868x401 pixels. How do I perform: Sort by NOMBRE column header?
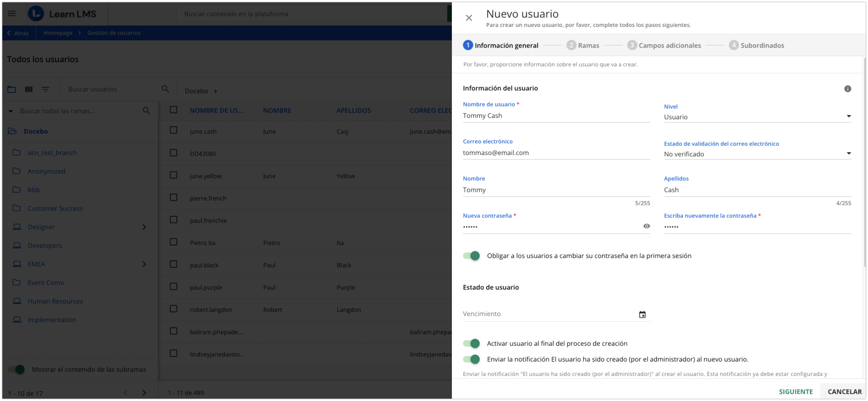point(277,110)
